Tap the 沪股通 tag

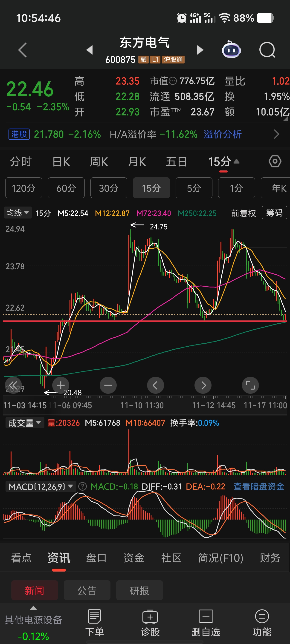[173, 60]
